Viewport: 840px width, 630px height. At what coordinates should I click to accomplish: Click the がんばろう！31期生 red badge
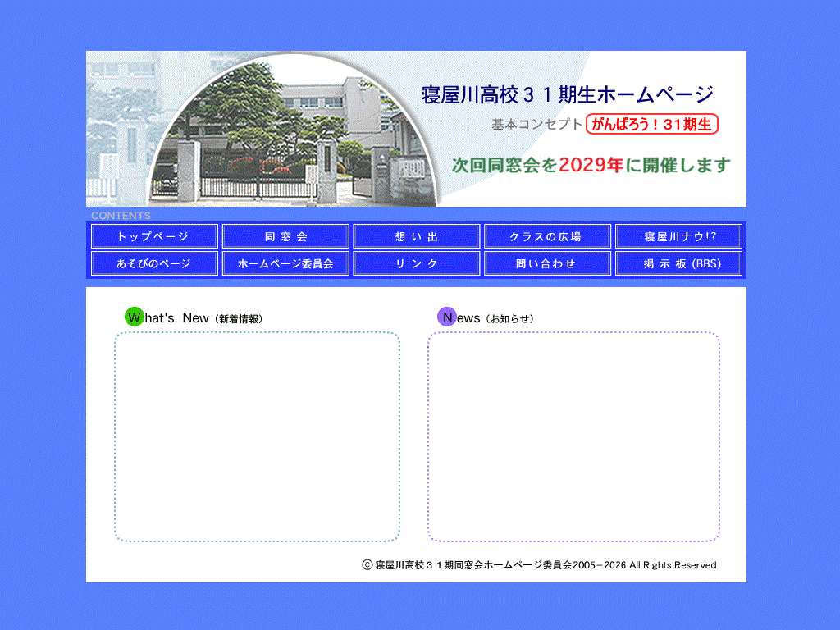[652, 125]
